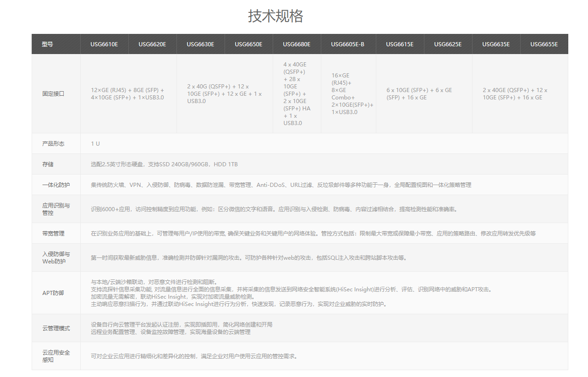Click the USG6605E-B model header
588x377 pixels.
(x=347, y=44)
